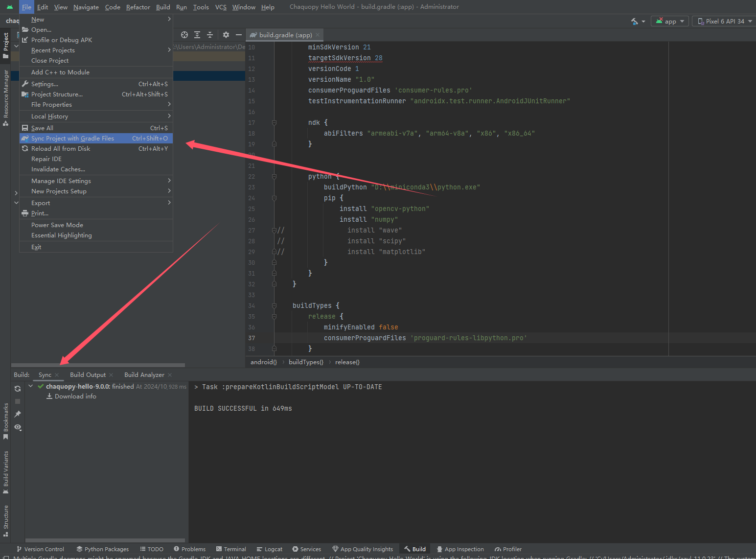
Task: Click the Download info link
Action: [75, 396]
